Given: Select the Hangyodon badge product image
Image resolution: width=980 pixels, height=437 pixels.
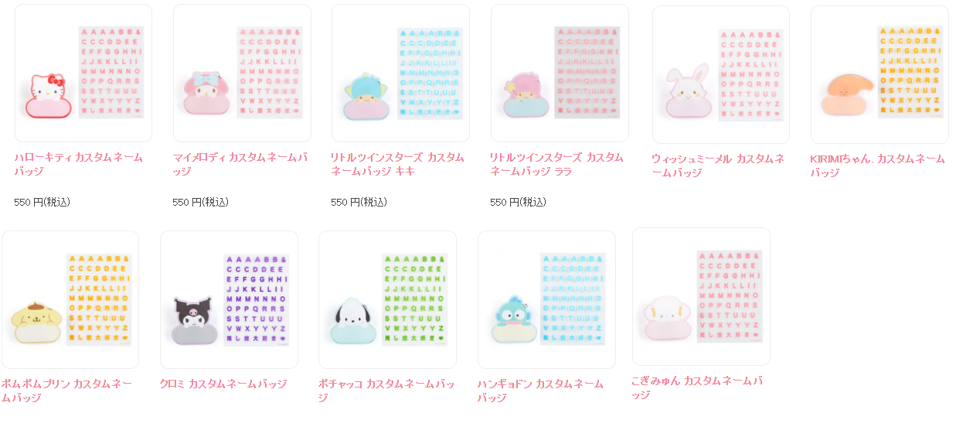Looking at the screenshot, I should pyautogui.click(x=546, y=299).
